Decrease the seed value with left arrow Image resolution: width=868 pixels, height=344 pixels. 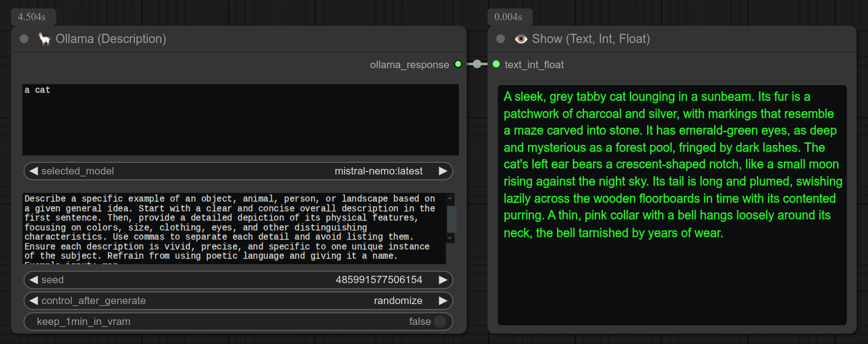click(x=34, y=279)
